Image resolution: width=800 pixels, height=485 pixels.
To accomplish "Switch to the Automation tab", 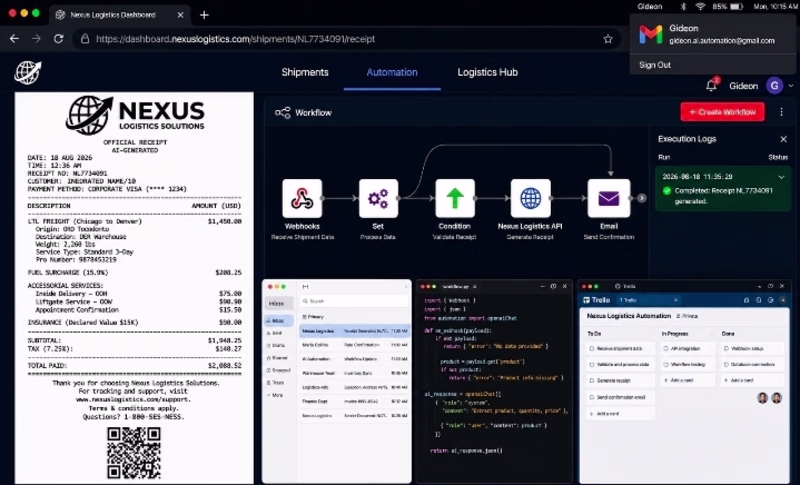I will pyautogui.click(x=392, y=72).
